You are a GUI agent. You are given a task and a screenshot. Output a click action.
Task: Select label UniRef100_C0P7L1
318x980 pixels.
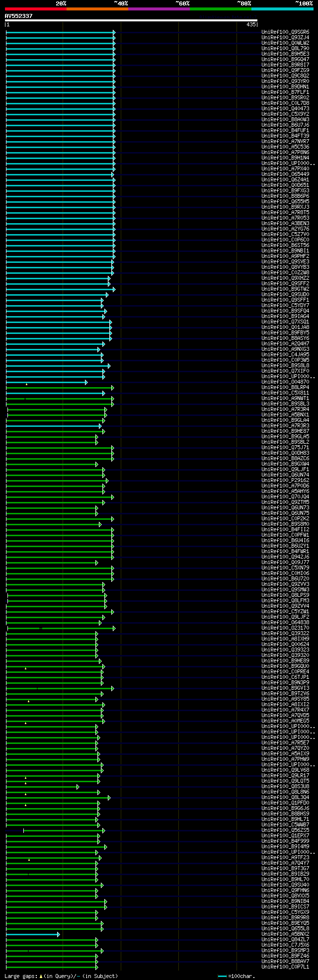click(285, 967)
